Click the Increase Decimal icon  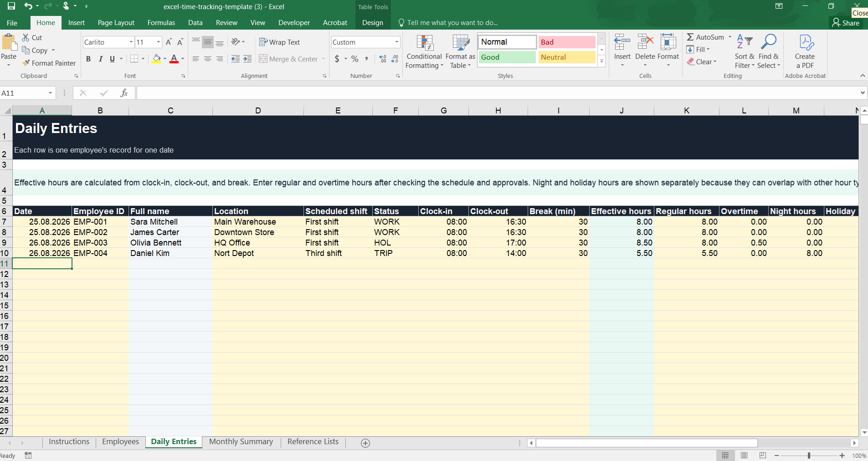383,59
